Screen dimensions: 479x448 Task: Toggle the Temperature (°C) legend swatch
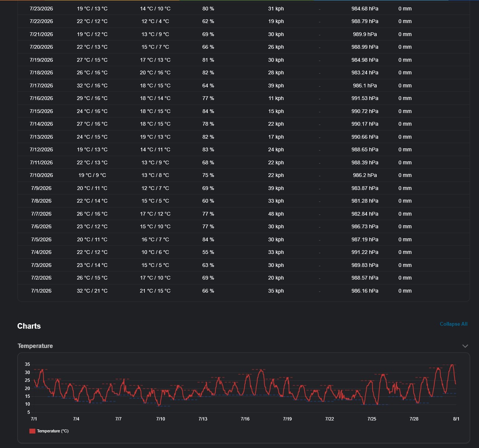click(32, 431)
